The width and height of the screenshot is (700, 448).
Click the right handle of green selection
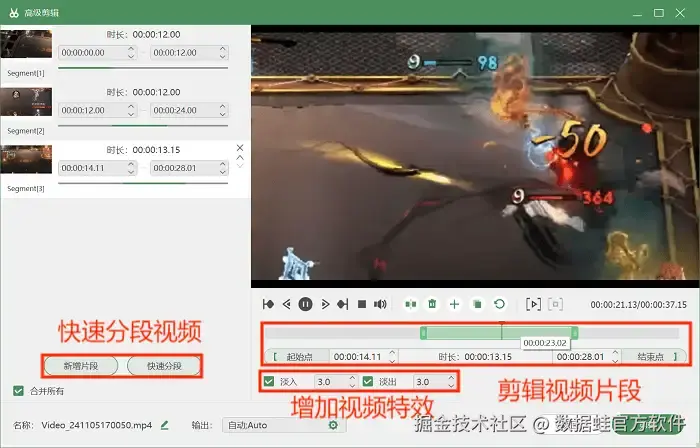pos(575,332)
